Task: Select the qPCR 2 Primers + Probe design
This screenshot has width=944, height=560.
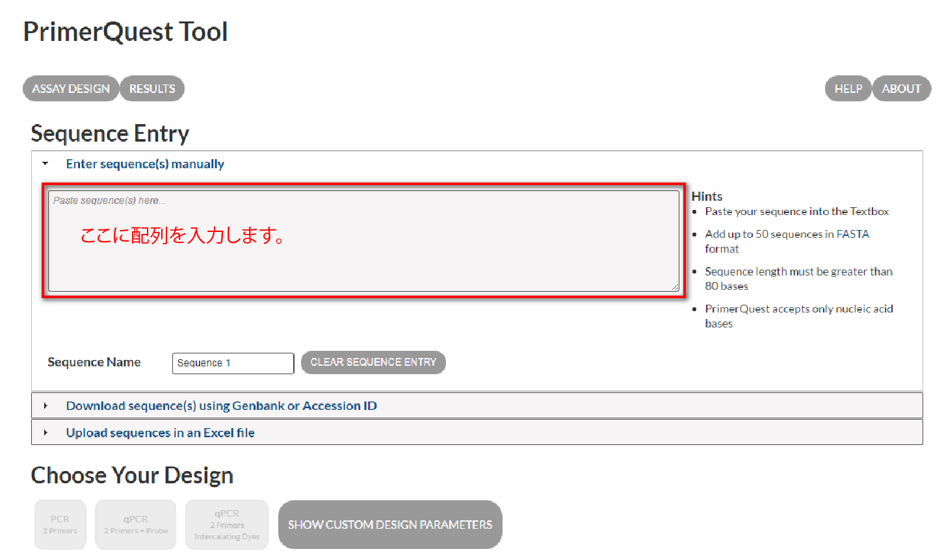Action: pyautogui.click(x=135, y=524)
